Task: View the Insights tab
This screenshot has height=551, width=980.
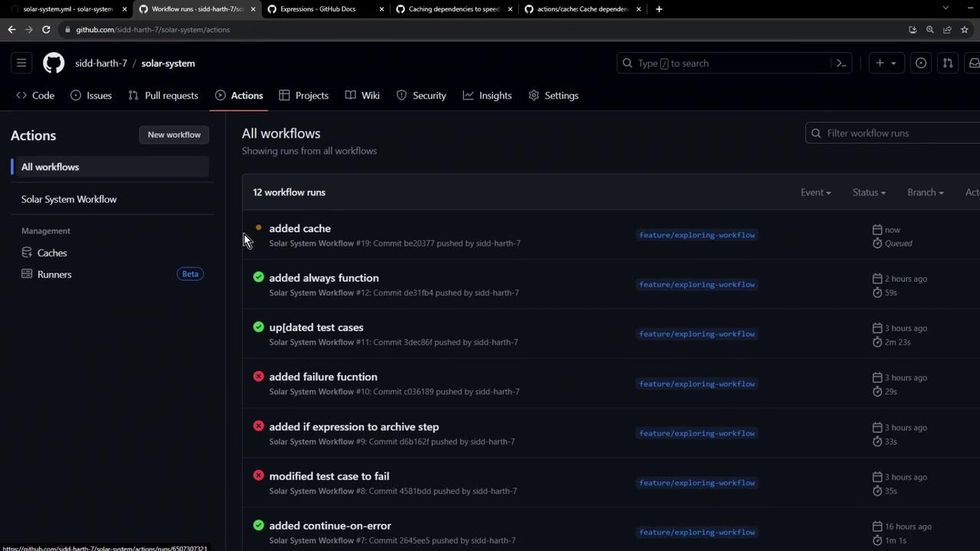Action: pos(487,96)
